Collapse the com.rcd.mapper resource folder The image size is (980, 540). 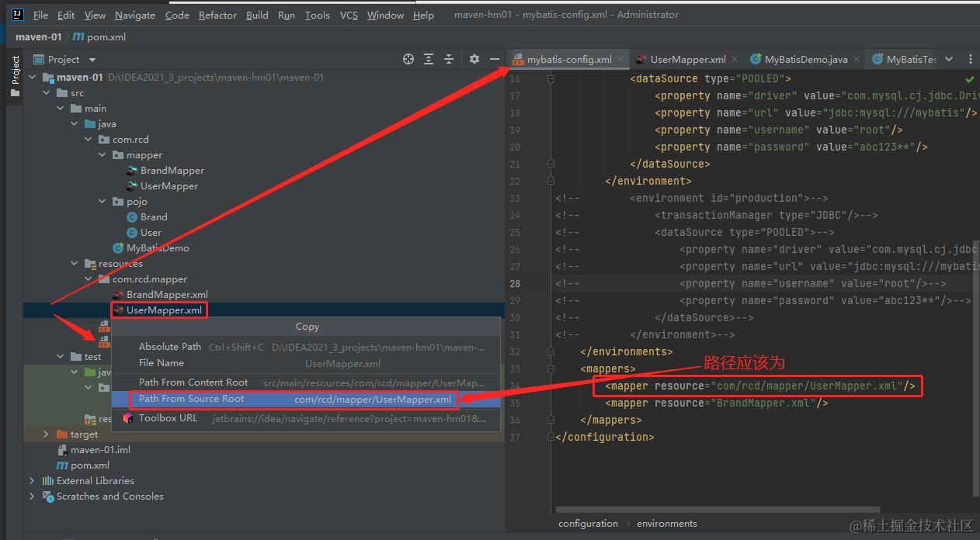tap(89, 279)
